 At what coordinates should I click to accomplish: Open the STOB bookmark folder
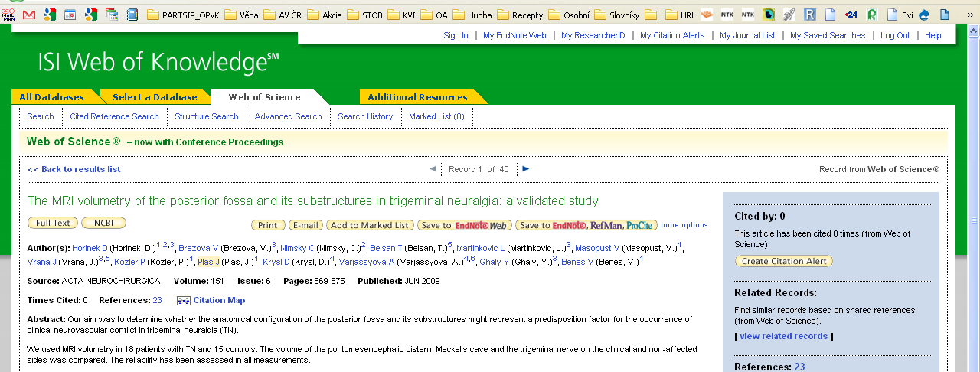[x=364, y=15]
